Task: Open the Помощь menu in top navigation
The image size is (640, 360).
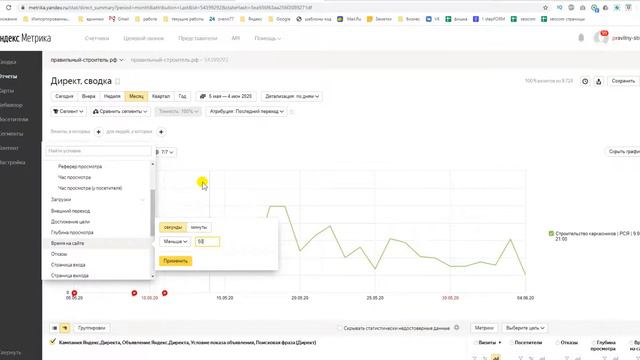Action: pos(267,38)
